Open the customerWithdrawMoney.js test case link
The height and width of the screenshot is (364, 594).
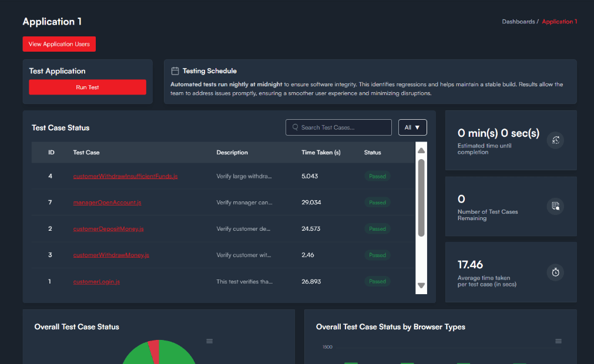(111, 255)
